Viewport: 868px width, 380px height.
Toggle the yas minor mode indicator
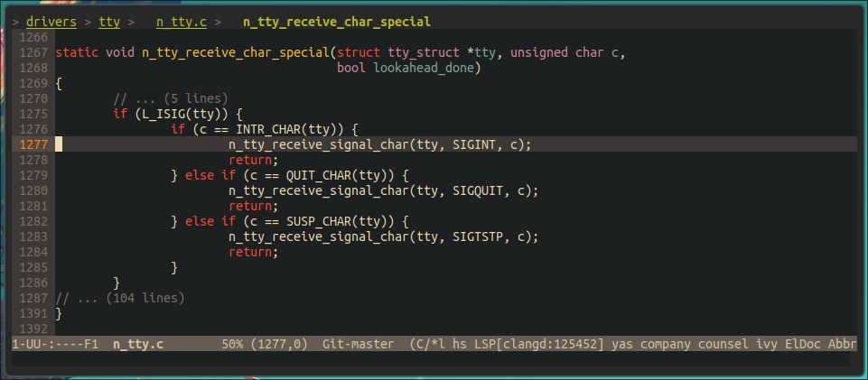(x=622, y=344)
